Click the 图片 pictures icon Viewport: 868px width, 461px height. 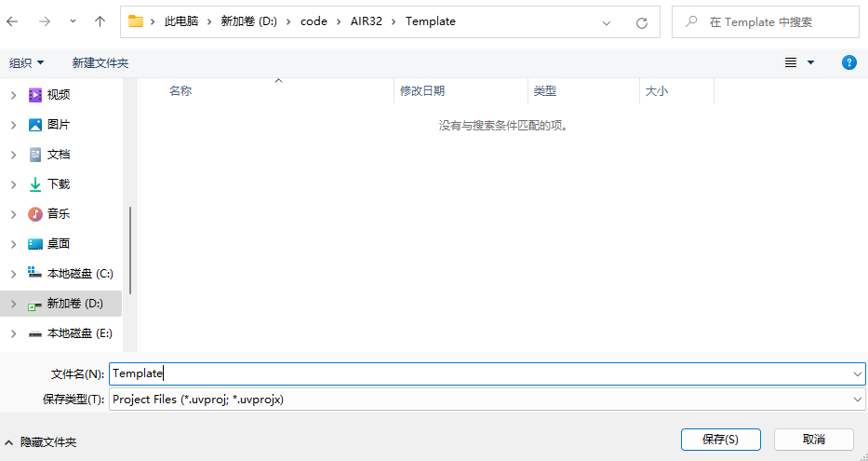coord(34,125)
